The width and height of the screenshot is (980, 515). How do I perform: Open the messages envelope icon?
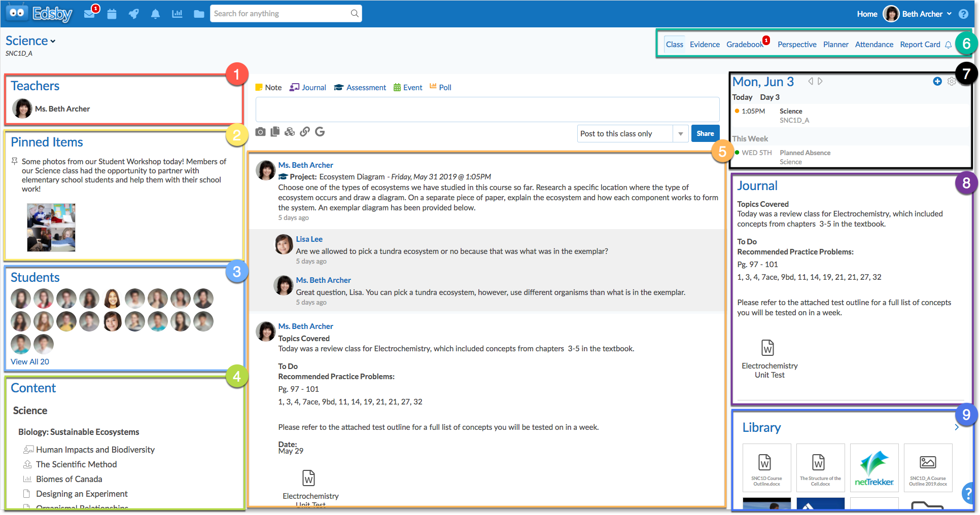90,14
